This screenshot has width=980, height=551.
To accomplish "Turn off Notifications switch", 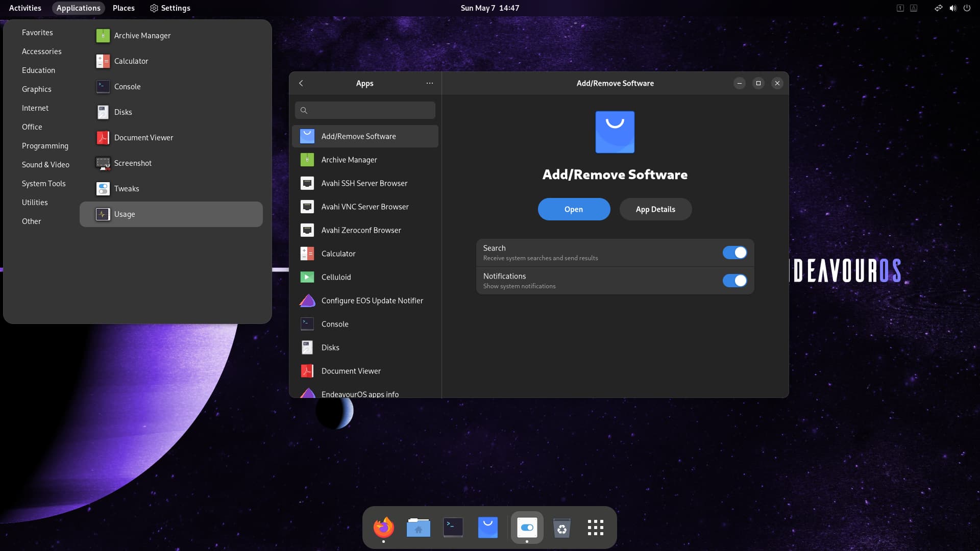I will click(734, 281).
